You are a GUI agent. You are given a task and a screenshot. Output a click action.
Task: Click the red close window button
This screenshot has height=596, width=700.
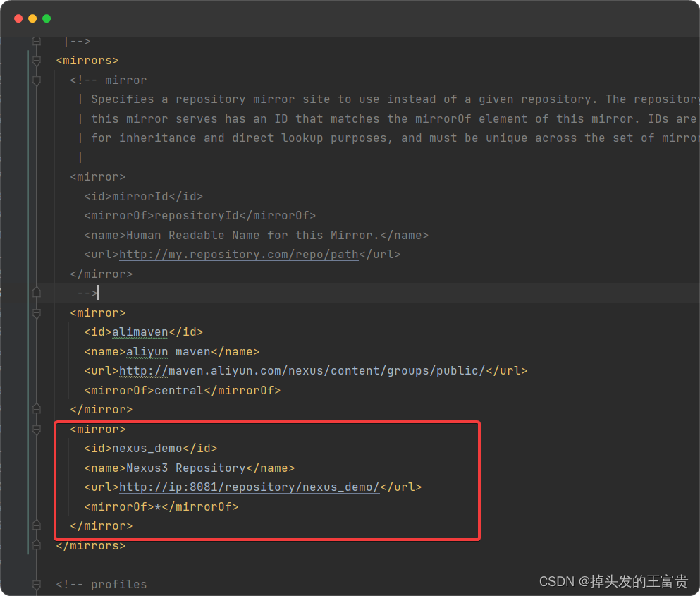click(x=18, y=18)
